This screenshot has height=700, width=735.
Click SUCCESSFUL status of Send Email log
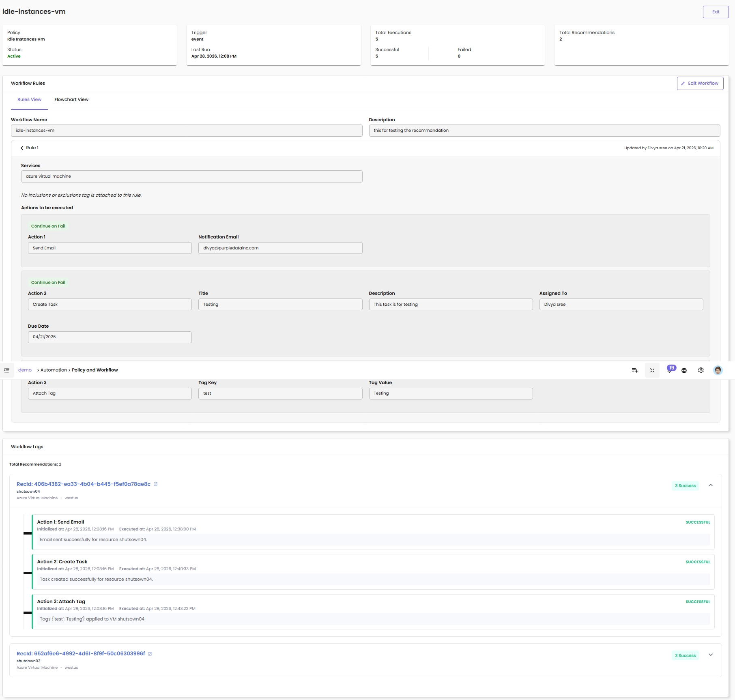click(x=698, y=523)
